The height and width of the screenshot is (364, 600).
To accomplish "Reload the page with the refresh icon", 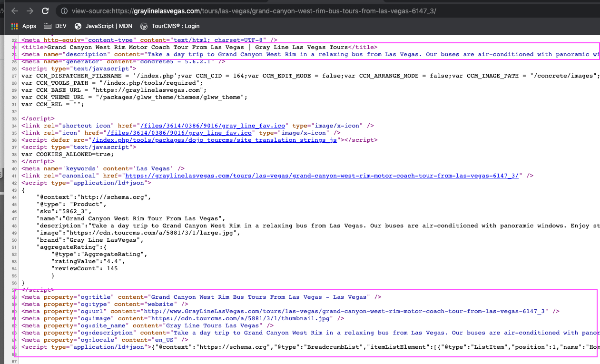I will click(45, 11).
